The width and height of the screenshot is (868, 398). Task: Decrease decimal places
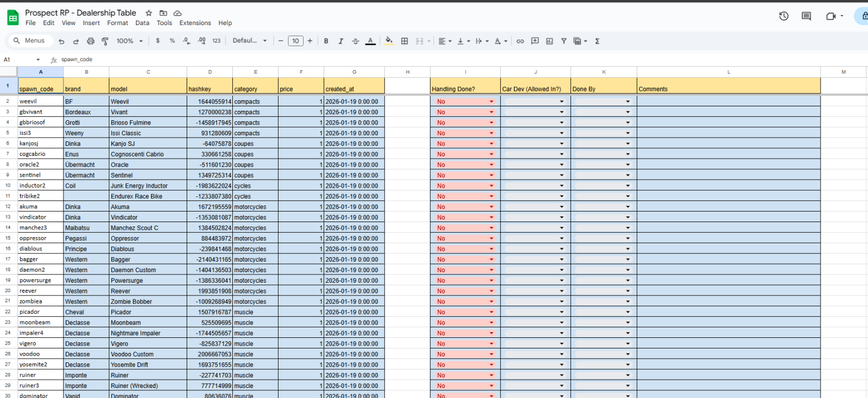[x=187, y=41]
